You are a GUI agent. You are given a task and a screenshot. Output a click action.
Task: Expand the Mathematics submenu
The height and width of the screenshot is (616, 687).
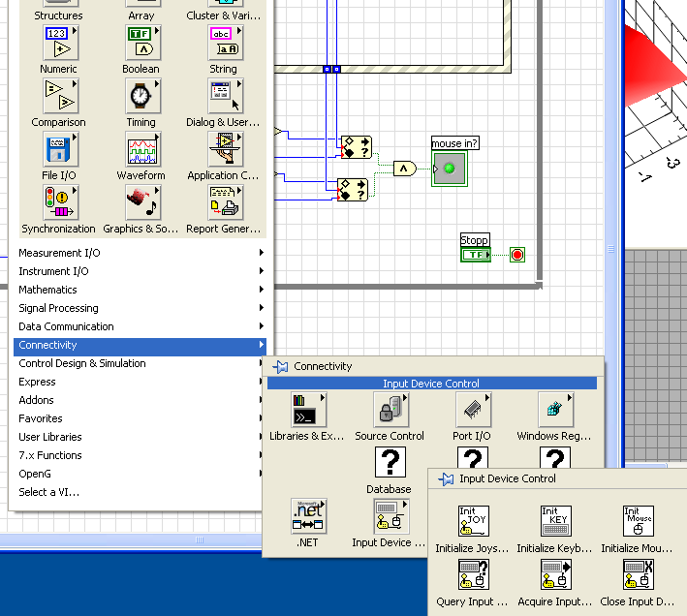[x=141, y=290]
